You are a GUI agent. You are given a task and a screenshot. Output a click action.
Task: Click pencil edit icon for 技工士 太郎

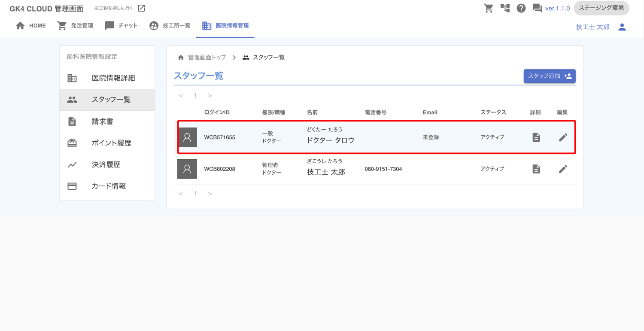pos(563,169)
